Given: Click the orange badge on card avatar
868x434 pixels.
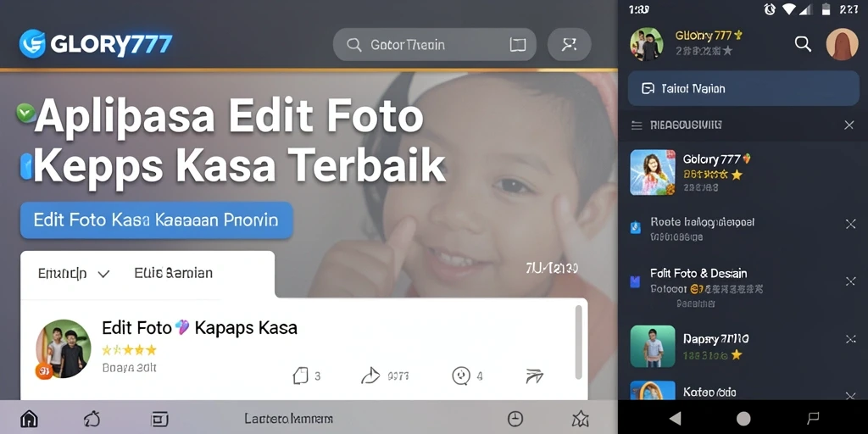Looking at the screenshot, I should (44, 370).
